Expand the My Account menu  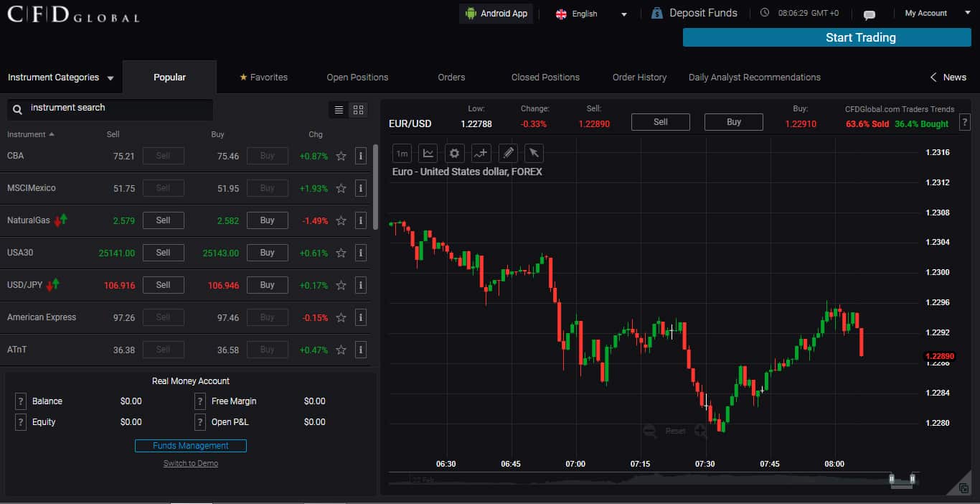point(937,13)
